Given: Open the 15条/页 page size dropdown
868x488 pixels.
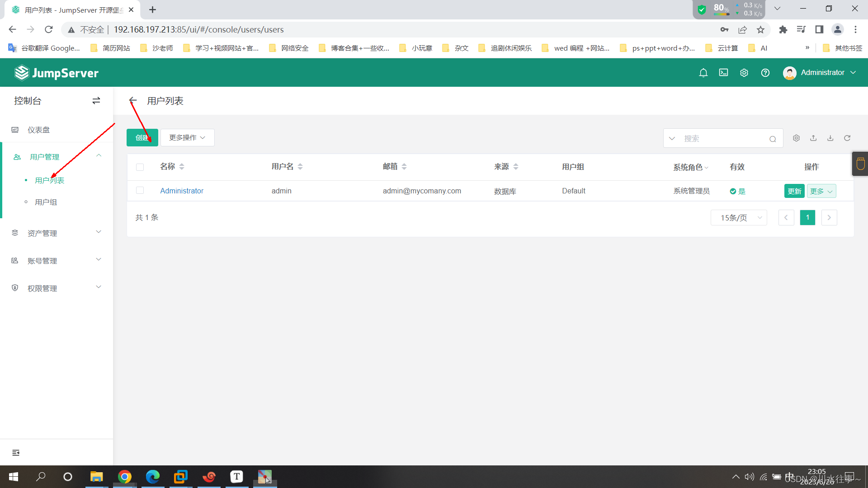Looking at the screenshot, I should [x=739, y=218].
